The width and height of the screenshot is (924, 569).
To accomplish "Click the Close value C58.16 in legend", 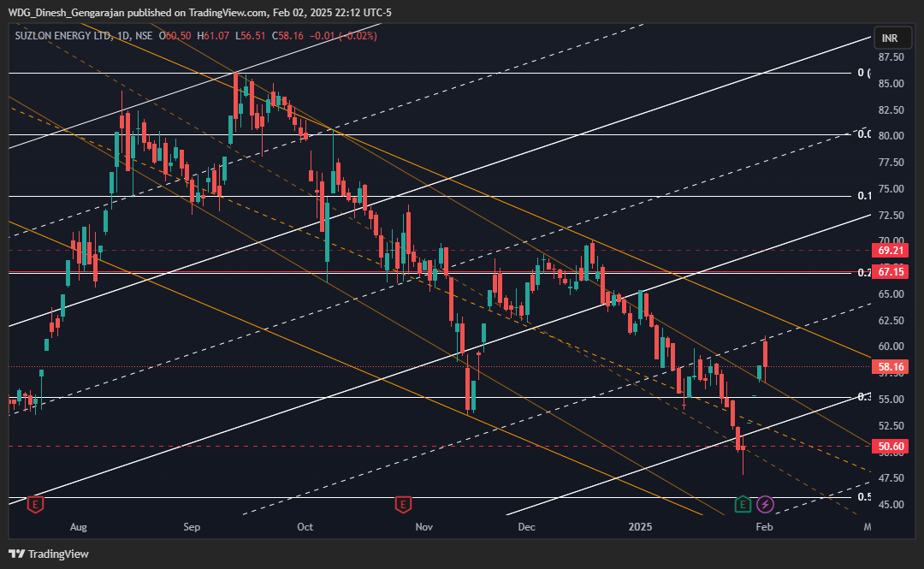I will point(287,36).
